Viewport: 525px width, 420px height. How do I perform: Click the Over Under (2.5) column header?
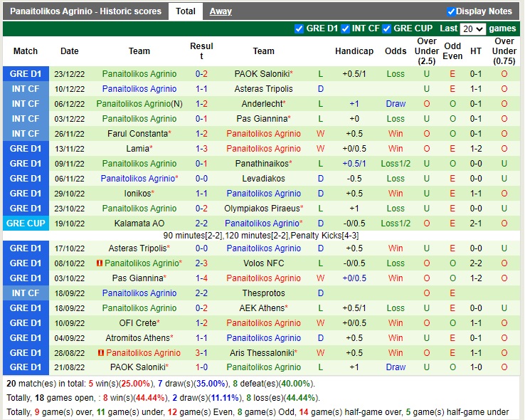(427, 51)
